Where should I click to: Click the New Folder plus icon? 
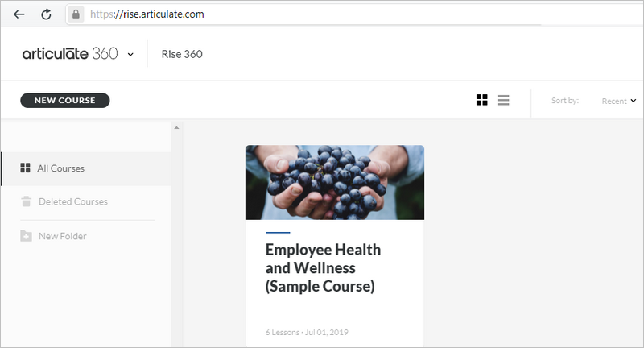26,236
